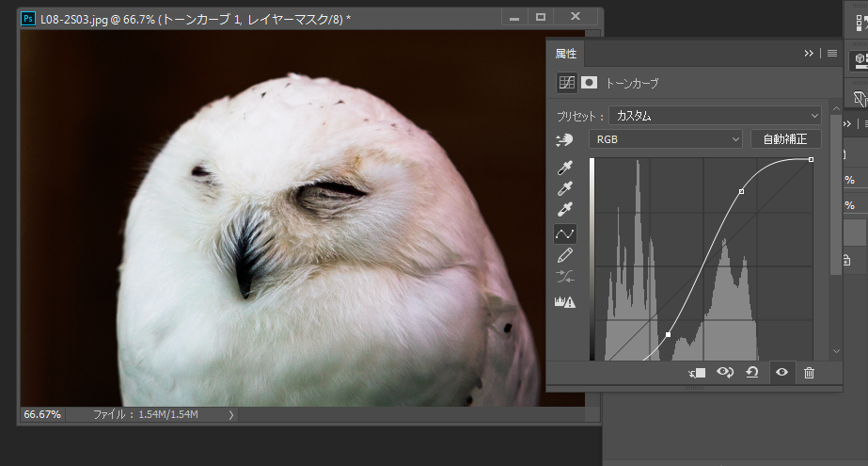The width and height of the screenshot is (868, 466).
Task: Click the smooth curve values icon
Action: click(564, 277)
